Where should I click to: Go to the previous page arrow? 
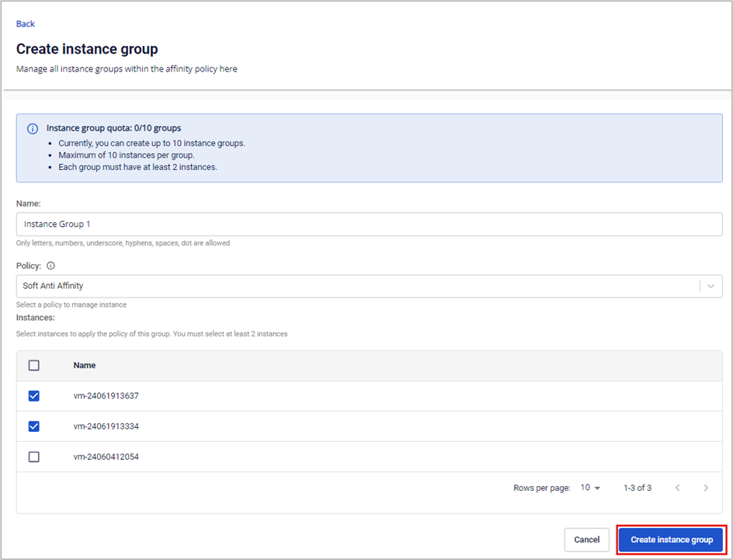(677, 488)
